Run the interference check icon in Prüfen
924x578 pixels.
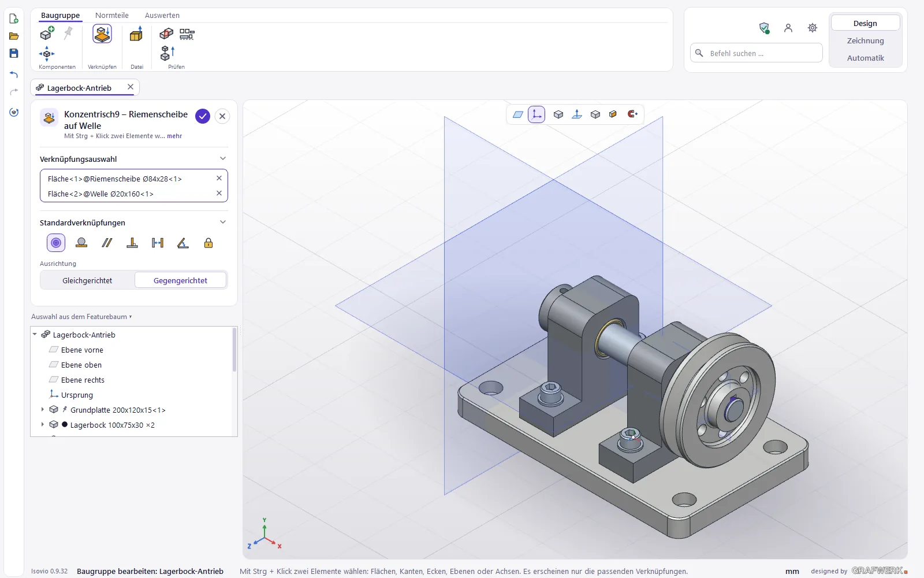pyautogui.click(x=166, y=34)
